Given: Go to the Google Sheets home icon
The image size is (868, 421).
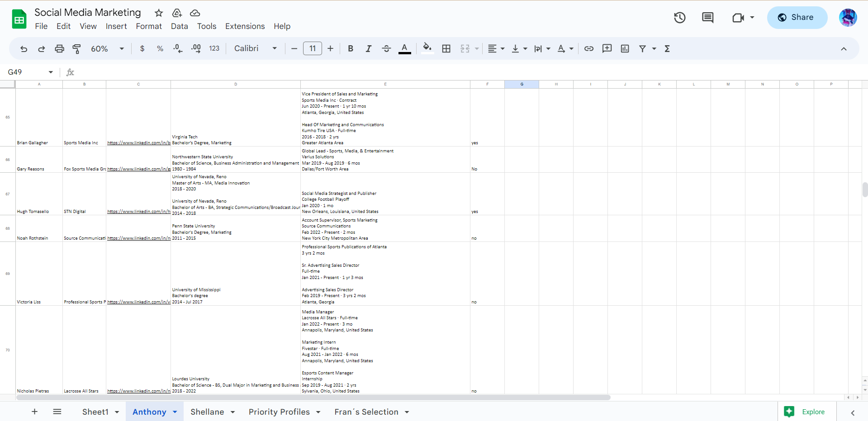Looking at the screenshot, I should [19, 19].
